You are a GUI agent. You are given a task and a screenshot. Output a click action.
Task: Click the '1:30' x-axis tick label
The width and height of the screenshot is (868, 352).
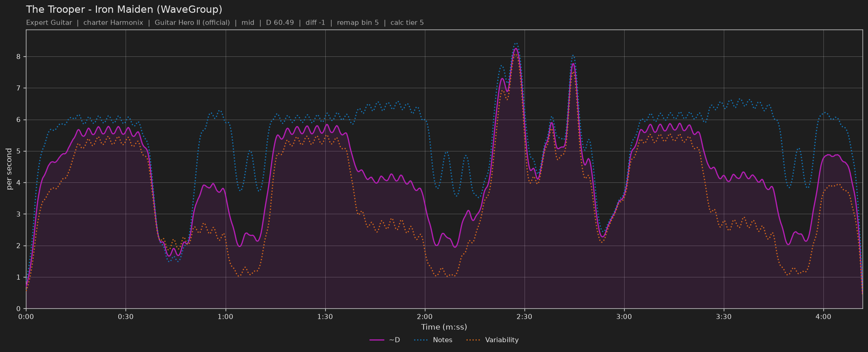[x=325, y=317]
